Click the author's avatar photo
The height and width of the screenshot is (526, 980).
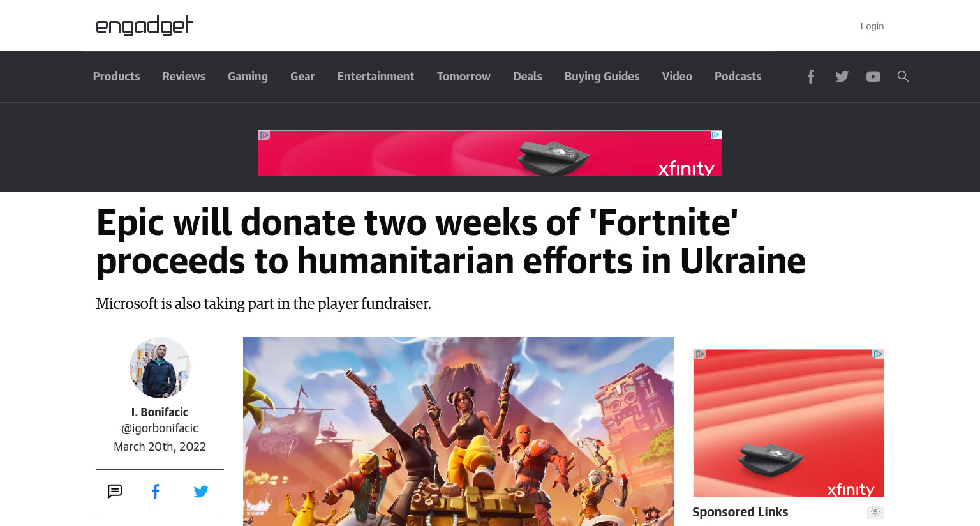pos(160,368)
